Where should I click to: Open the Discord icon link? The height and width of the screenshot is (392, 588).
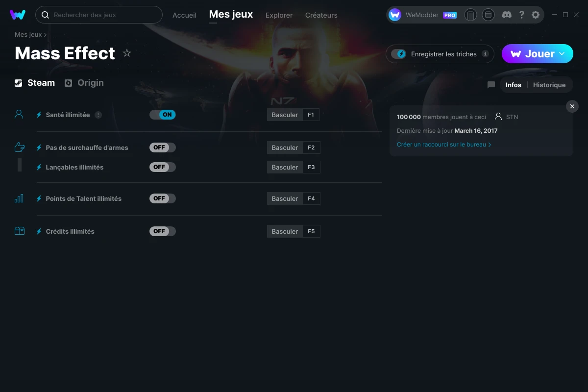pos(507,15)
